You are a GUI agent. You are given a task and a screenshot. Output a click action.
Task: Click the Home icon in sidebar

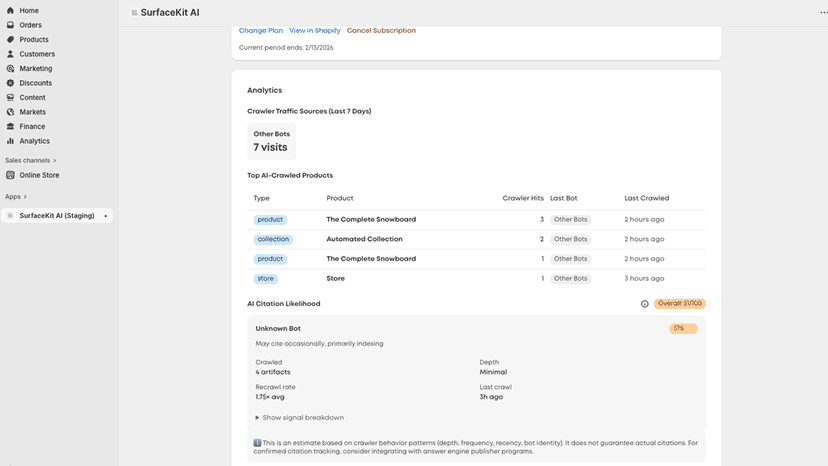[10, 11]
